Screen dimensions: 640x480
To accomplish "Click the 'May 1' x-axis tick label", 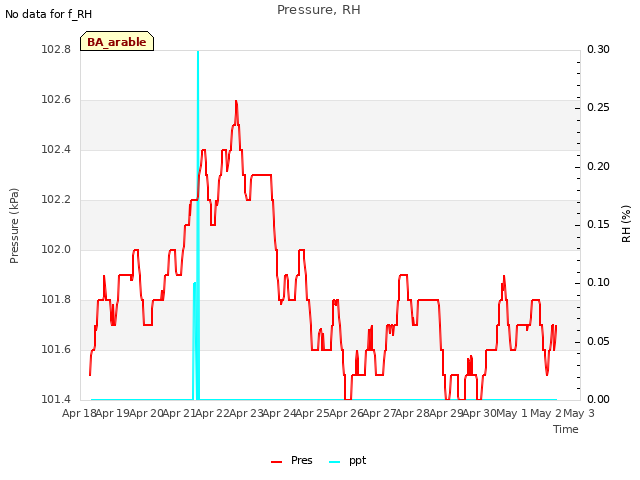I will point(512,413).
